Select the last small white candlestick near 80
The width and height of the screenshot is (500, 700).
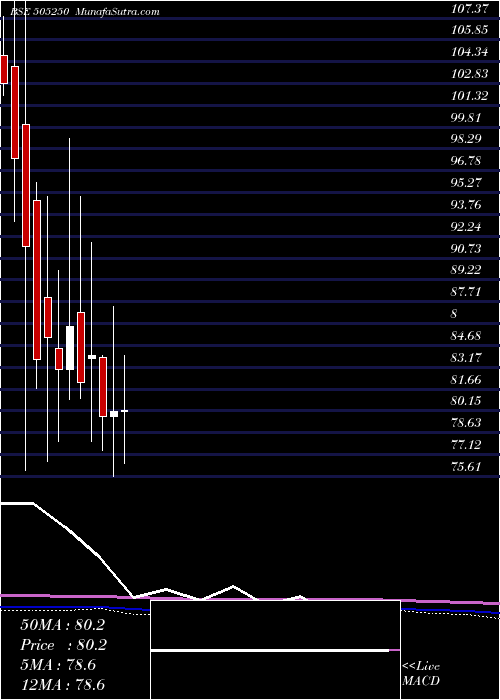pos(125,411)
